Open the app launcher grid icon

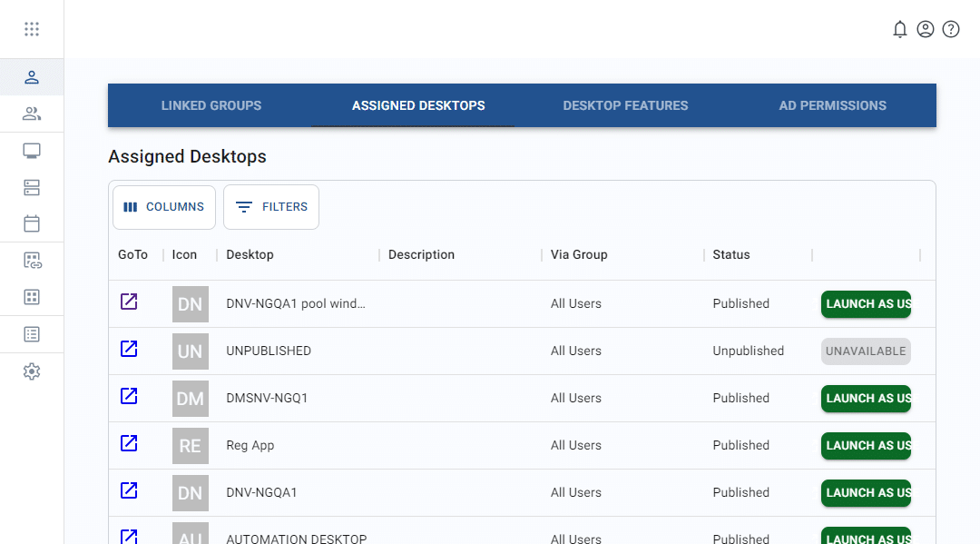pyautogui.click(x=32, y=28)
